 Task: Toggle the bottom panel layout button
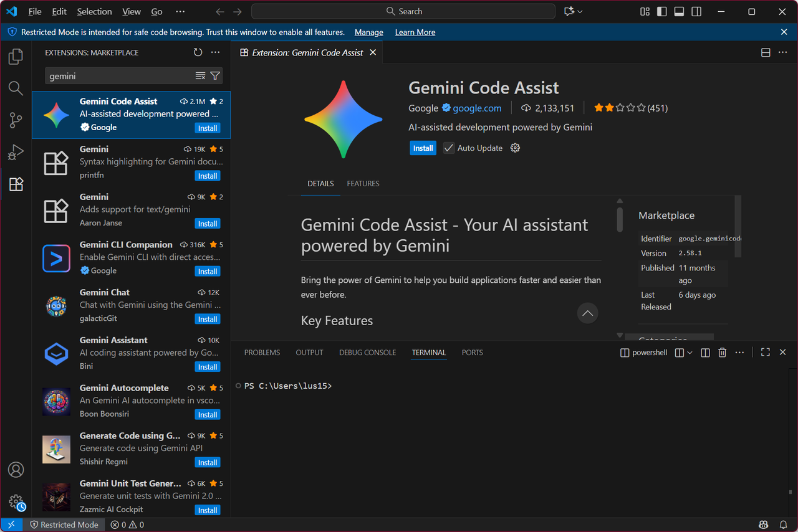680,11
